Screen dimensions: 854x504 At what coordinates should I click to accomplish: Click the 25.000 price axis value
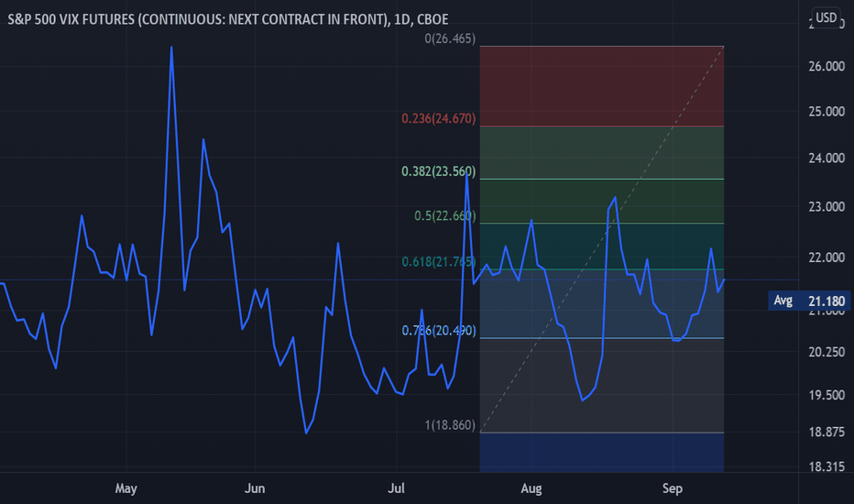click(827, 112)
